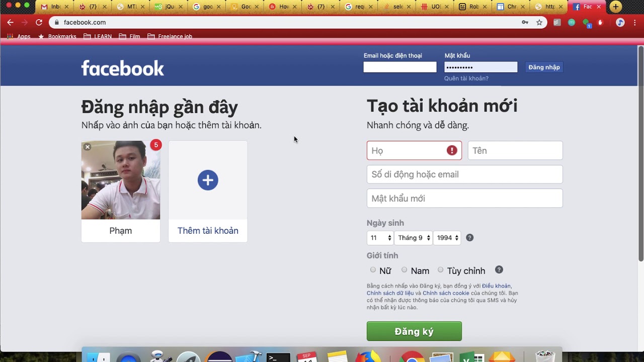644x362 pixels.
Task: Open Calendar from the dock
Action: tap(307, 357)
